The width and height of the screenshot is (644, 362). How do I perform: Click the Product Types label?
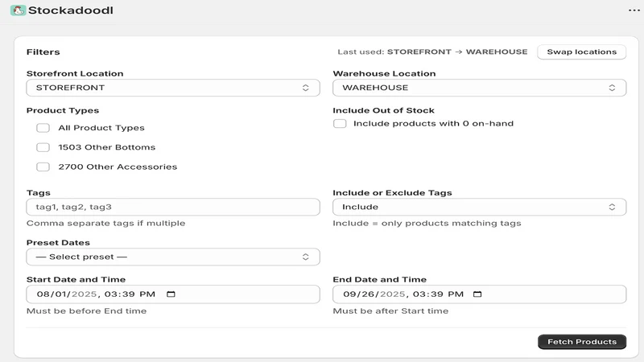click(x=63, y=110)
